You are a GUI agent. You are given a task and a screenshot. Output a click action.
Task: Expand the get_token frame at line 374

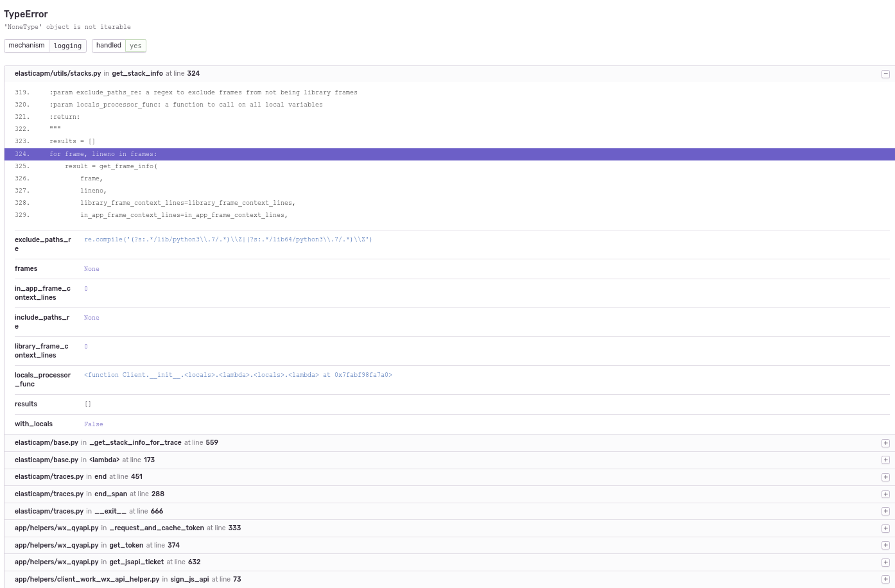point(885,546)
